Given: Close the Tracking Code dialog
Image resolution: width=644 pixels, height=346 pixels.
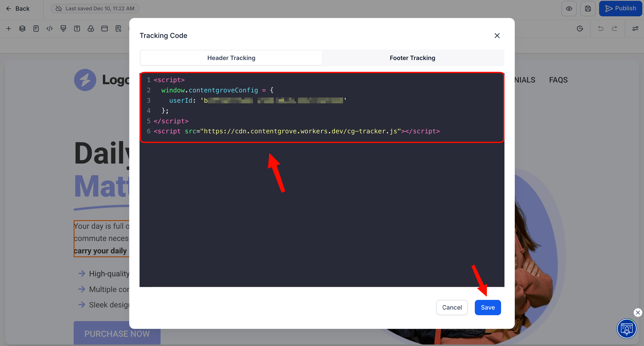Looking at the screenshot, I should point(497,36).
